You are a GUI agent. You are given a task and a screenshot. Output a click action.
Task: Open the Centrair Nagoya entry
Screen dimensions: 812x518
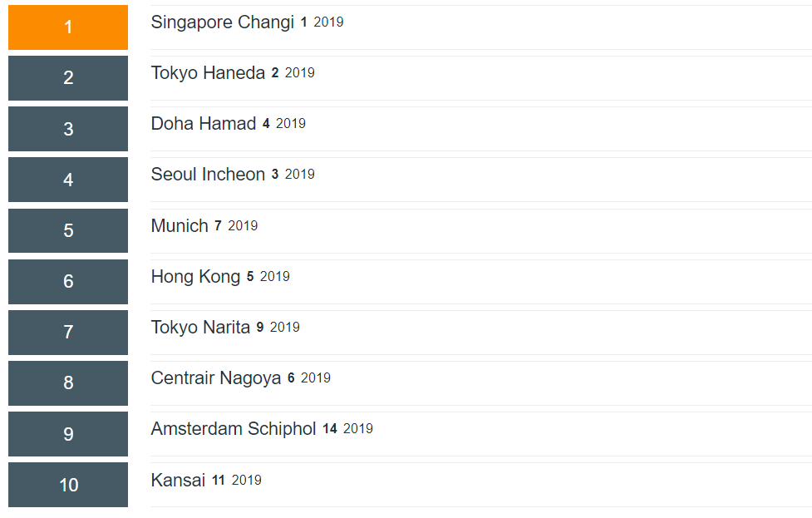(216, 378)
